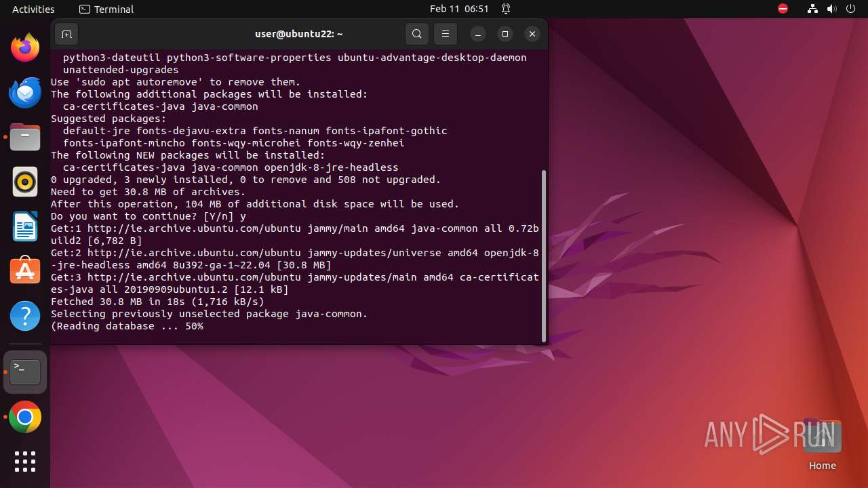The width and height of the screenshot is (868, 488).
Task: Click the 'Reading database ... 50%' line
Action: (x=127, y=326)
